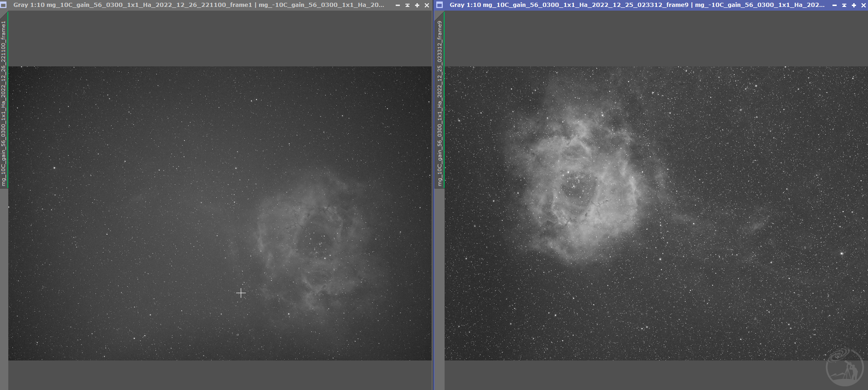This screenshot has height=390, width=868.
Task: Shade the frame9 image window
Action: pos(844,5)
